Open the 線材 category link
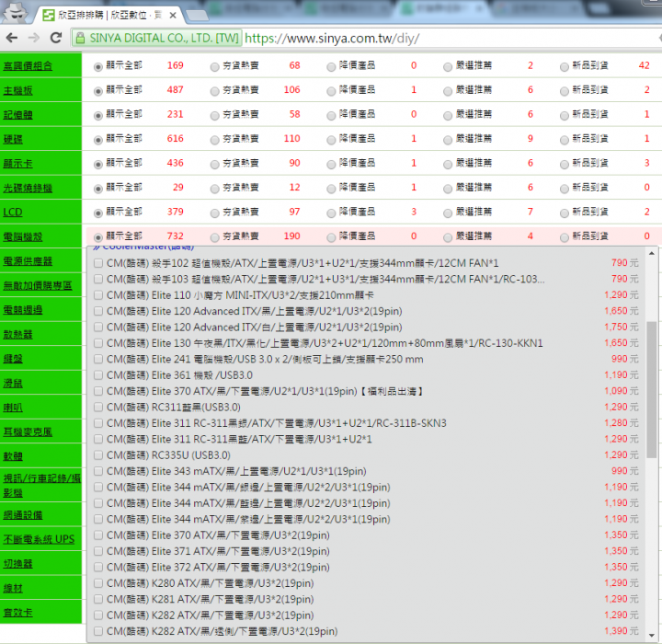Image resolution: width=662 pixels, height=644 pixels. [13, 588]
